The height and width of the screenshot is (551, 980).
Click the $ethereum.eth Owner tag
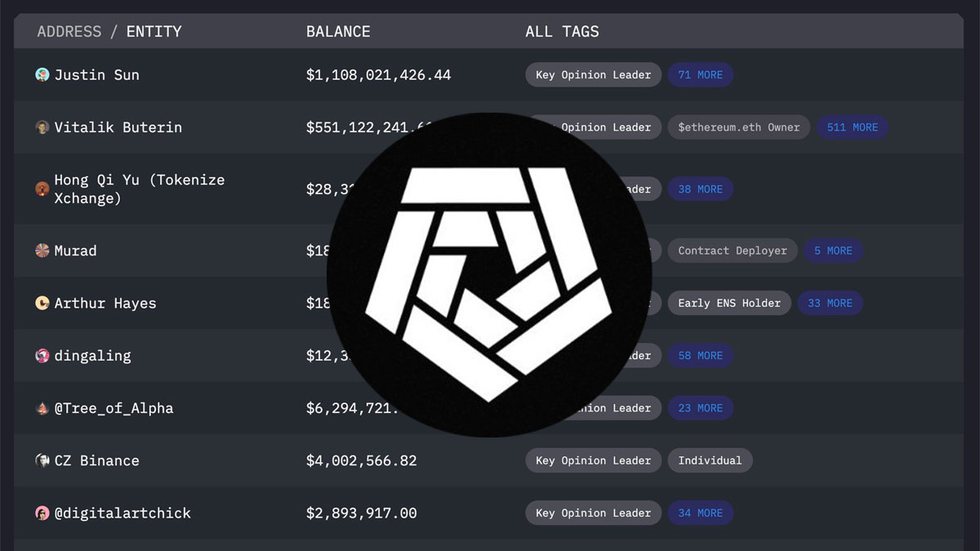(x=738, y=127)
